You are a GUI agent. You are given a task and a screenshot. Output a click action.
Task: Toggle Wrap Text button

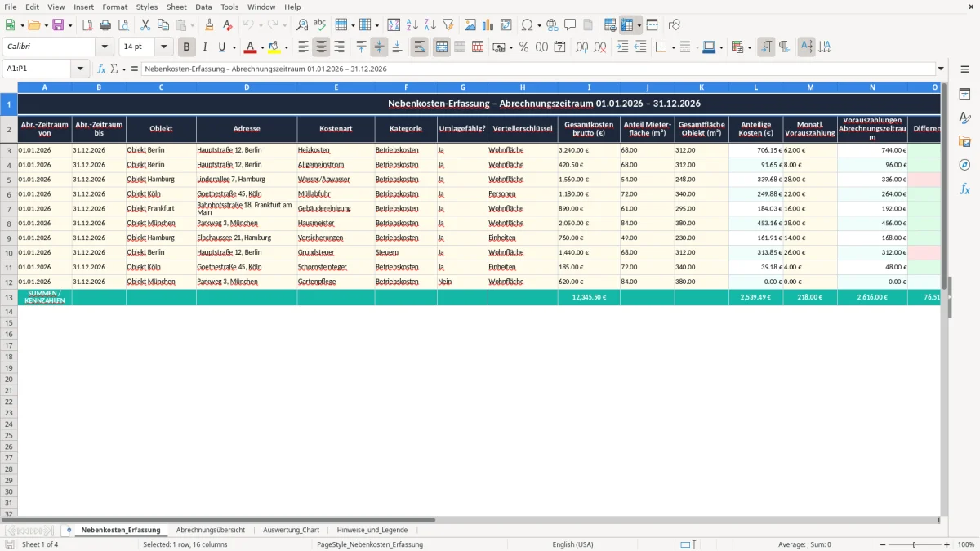pos(420,47)
